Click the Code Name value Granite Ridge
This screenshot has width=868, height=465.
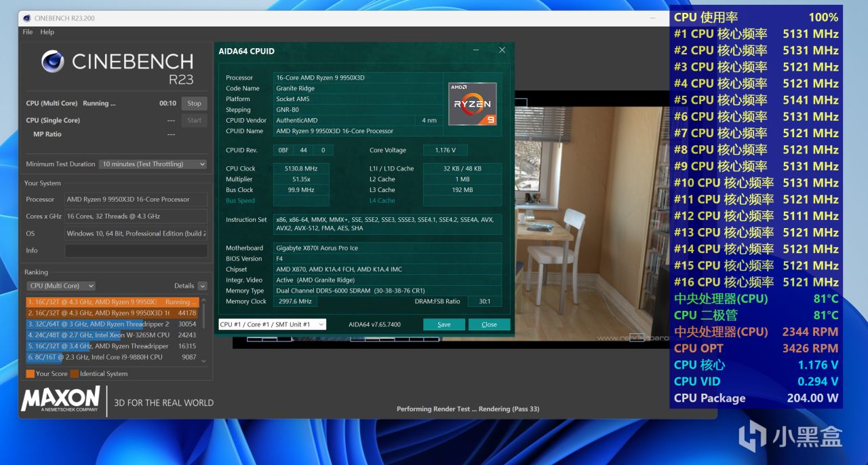point(358,88)
